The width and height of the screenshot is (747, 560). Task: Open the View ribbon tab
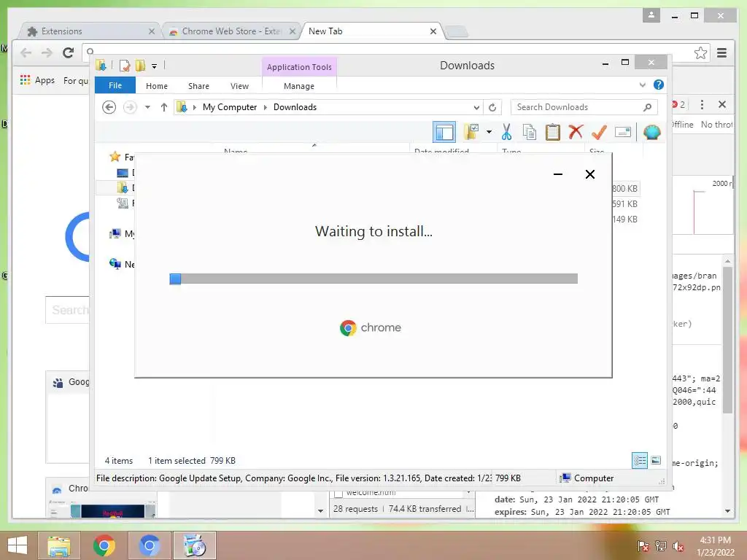tap(239, 86)
